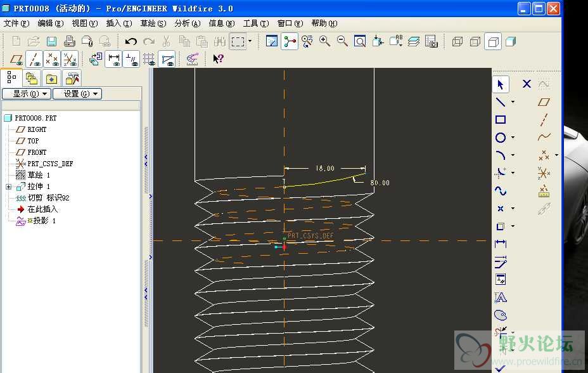Select the sketcher point tool
The width and height of the screenshot is (588, 373).
click(x=501, y=209)
